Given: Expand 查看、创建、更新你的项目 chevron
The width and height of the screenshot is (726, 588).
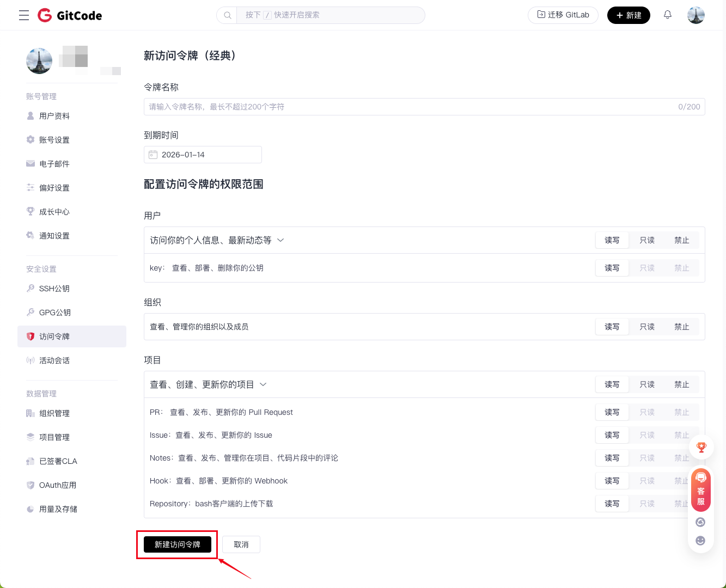Looking at the screenshot, I should 263,384.
